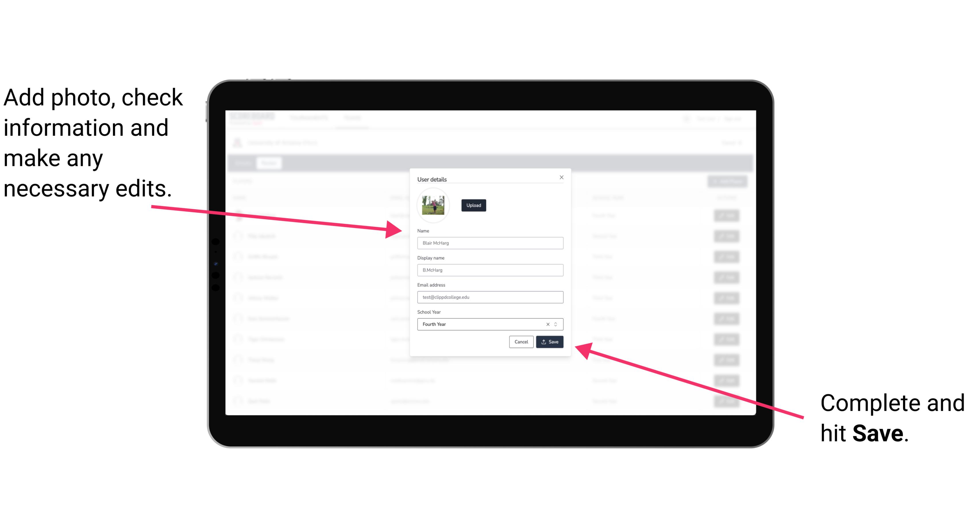Click the Email address input field

click(x=490, y=297)
